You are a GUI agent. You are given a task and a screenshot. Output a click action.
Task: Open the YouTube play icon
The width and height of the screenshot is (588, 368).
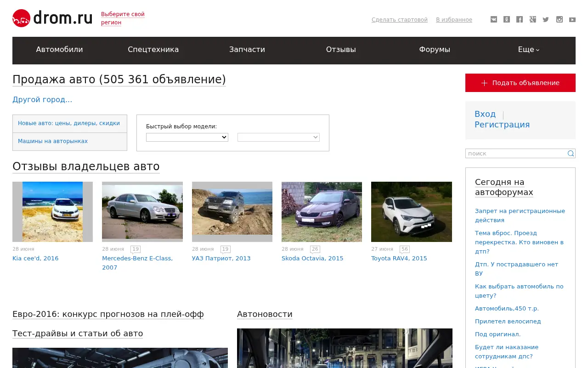pyautogui.click(x=572, y=19)
